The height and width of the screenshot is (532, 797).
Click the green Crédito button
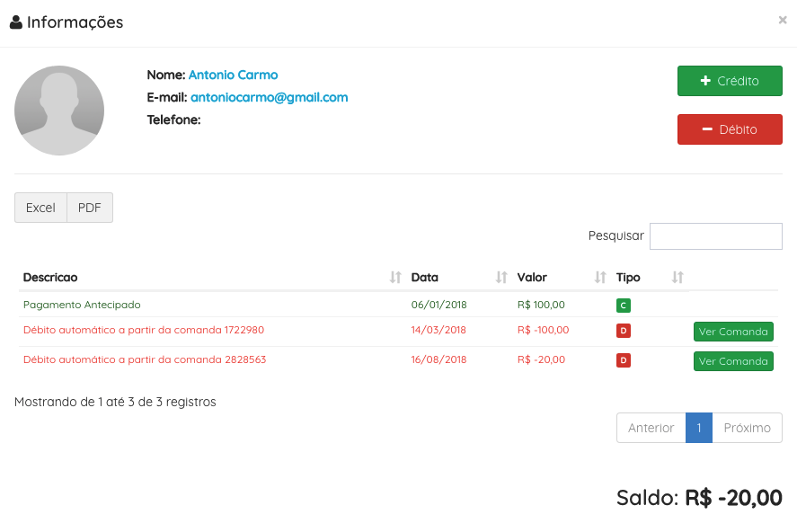730,81
